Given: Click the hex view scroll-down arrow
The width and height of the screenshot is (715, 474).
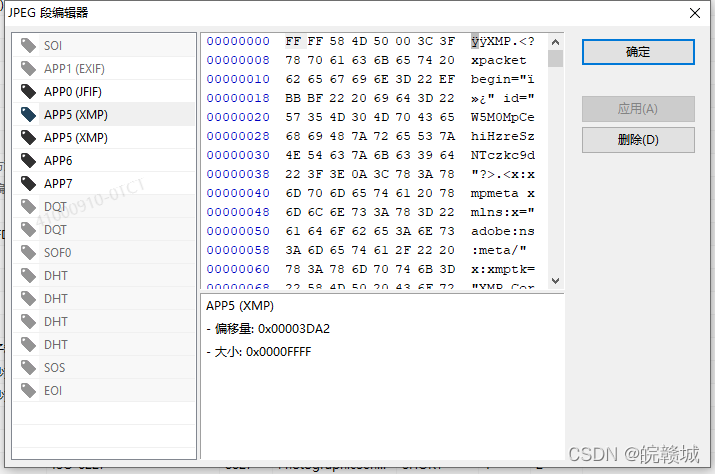Looking at the screenshot, I should (555, 281).
